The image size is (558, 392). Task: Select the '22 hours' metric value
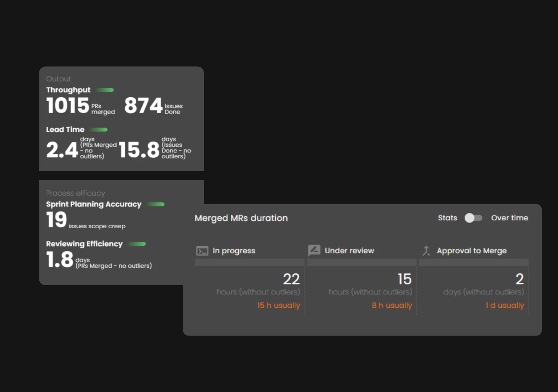pos(291,279)
